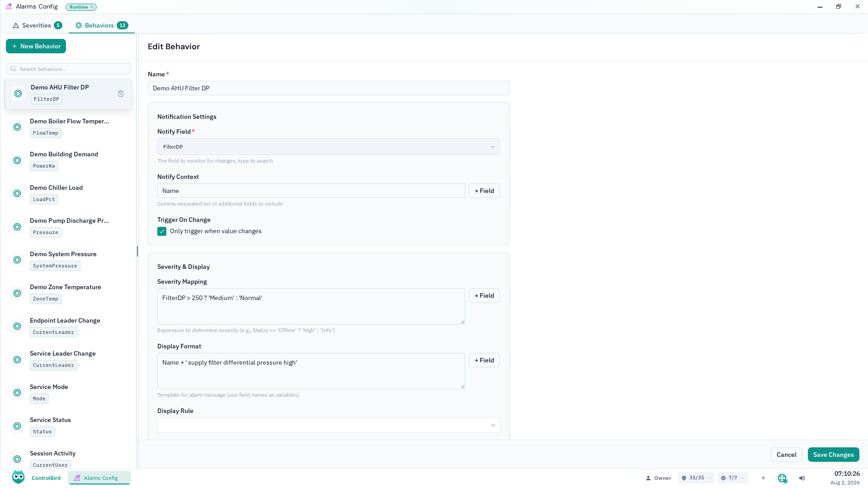Click the Service Mode behavior icon
This screenshot has width=868, height=488.
click(17, 393)
